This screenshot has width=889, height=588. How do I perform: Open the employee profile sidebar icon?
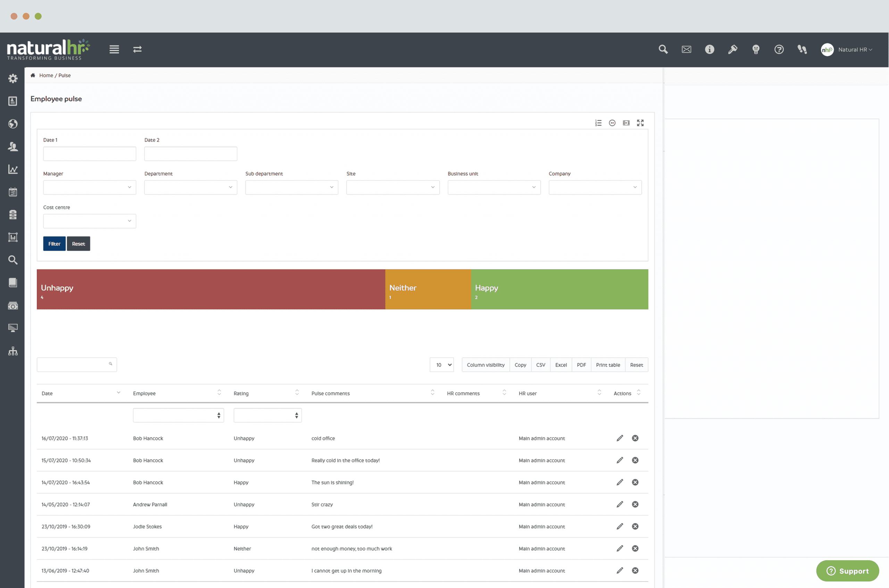point(13,101)
